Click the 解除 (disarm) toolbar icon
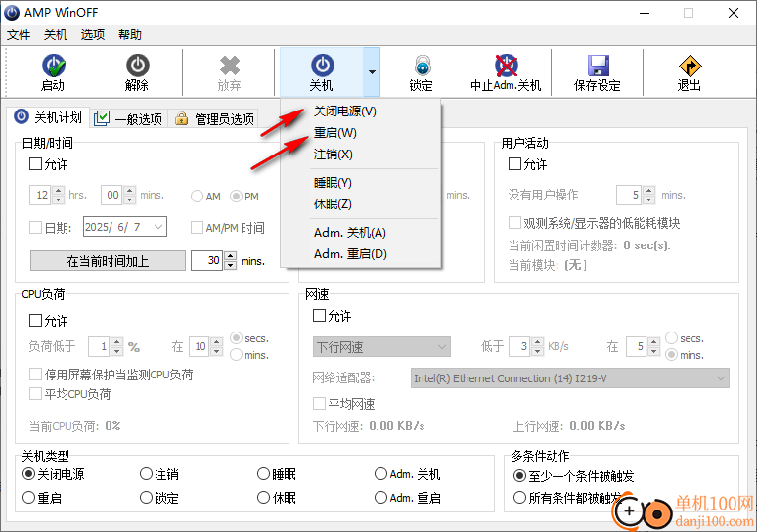The height and width of the screenshot is (532, 757). click(x=138, y=66)
